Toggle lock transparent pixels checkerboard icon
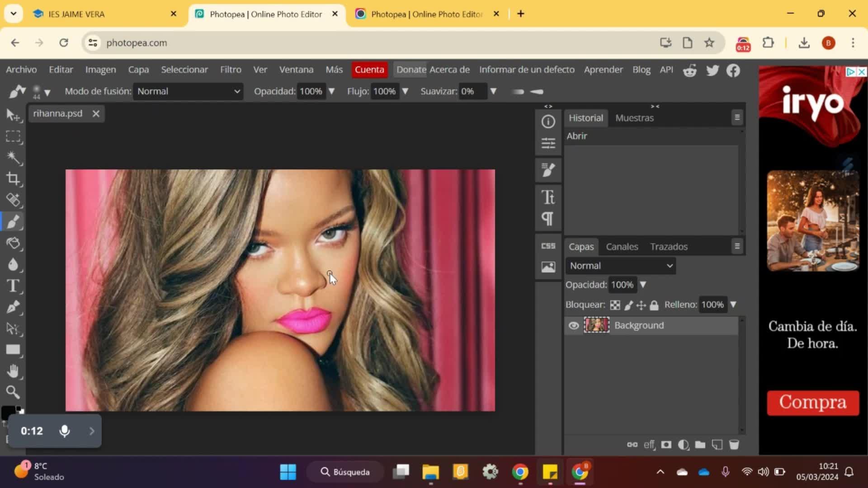 615,305
